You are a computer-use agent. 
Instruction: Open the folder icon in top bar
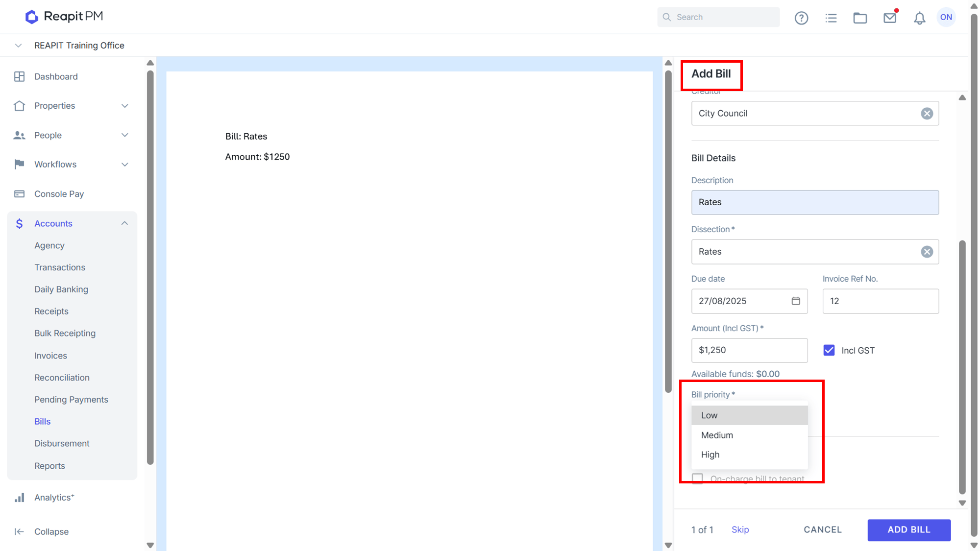click(x=860, y=18)
